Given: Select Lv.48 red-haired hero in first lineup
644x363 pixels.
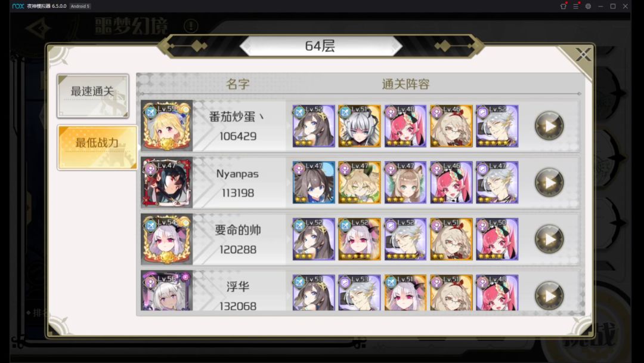Looking at the screenshot, I should 405,126.
